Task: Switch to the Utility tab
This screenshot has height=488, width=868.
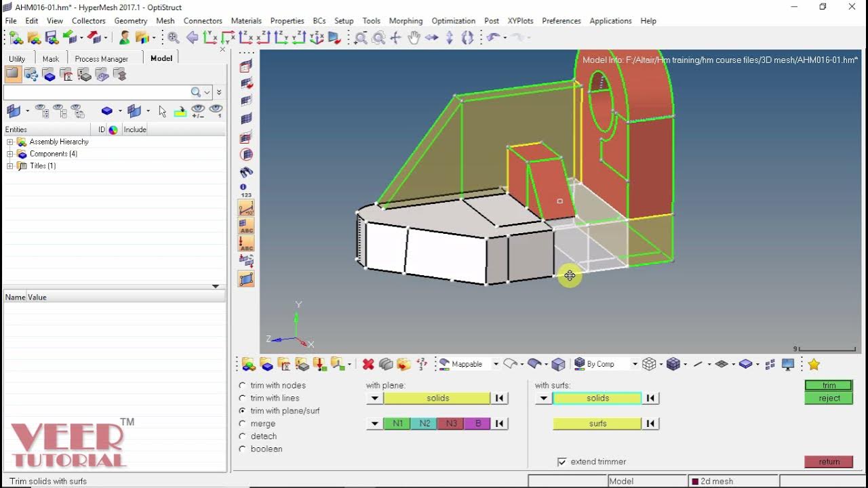Action: click(x=17, y=59)
